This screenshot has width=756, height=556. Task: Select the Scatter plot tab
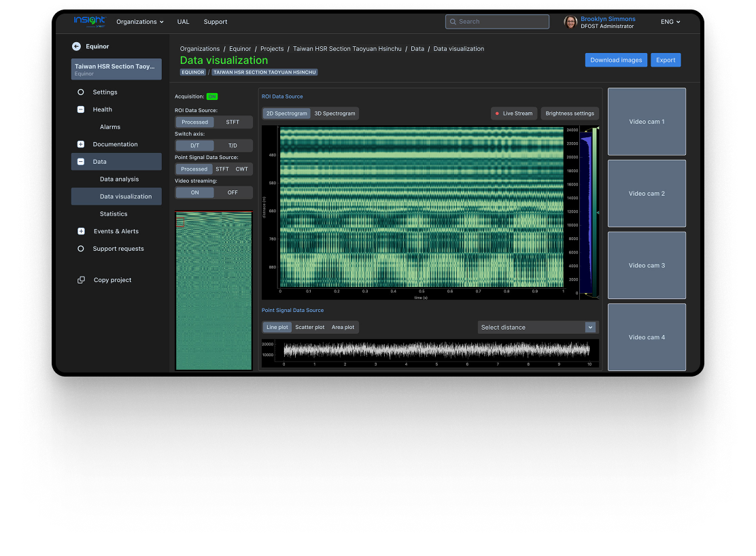pos(309,328)
